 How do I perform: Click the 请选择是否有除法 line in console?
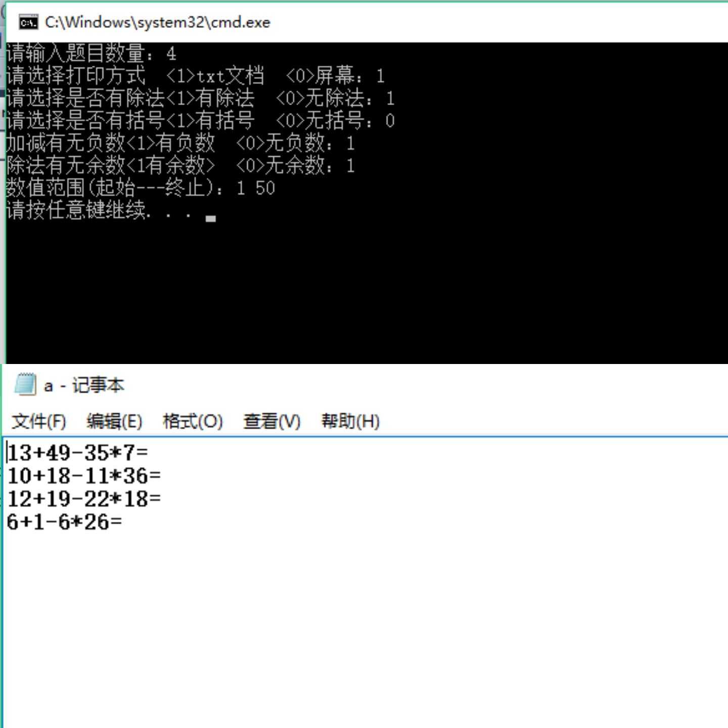pos(201,98)
